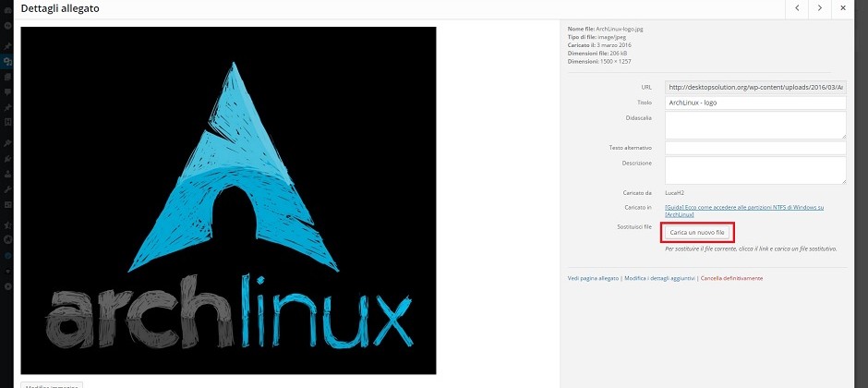Focus the Testo alternativo field

coord(755,148)
